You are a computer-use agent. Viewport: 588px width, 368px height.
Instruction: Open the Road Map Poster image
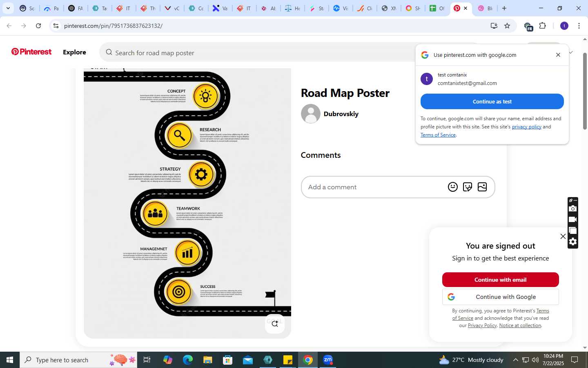tap(187, 203)
